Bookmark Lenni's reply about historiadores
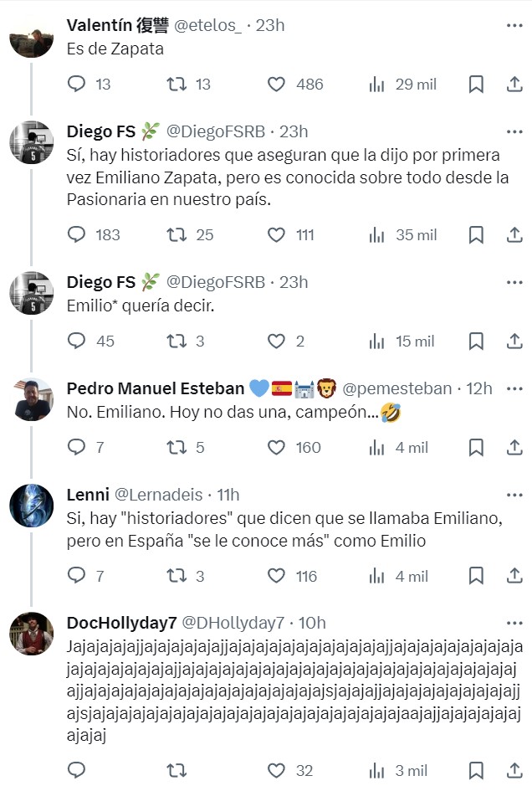 (477, 576)
